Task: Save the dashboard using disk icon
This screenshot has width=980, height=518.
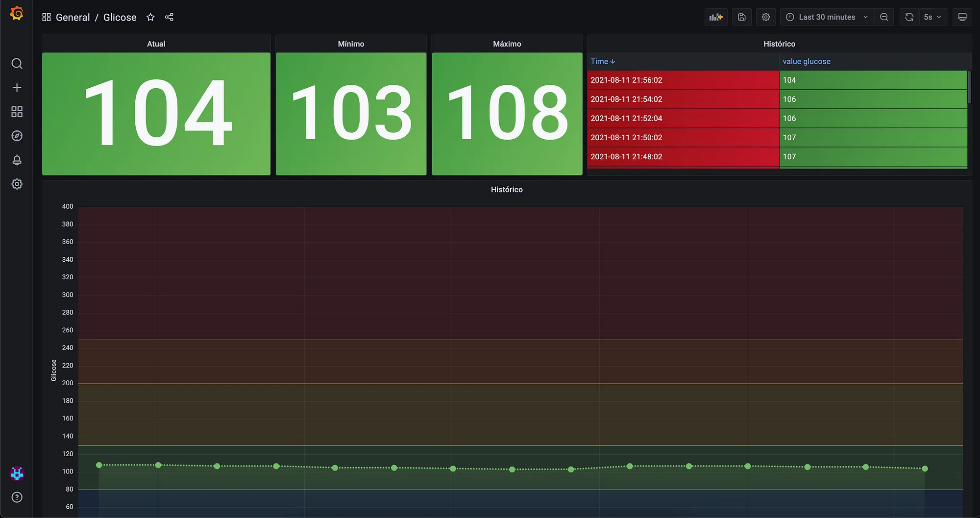Action: click(x=742, y=17)
